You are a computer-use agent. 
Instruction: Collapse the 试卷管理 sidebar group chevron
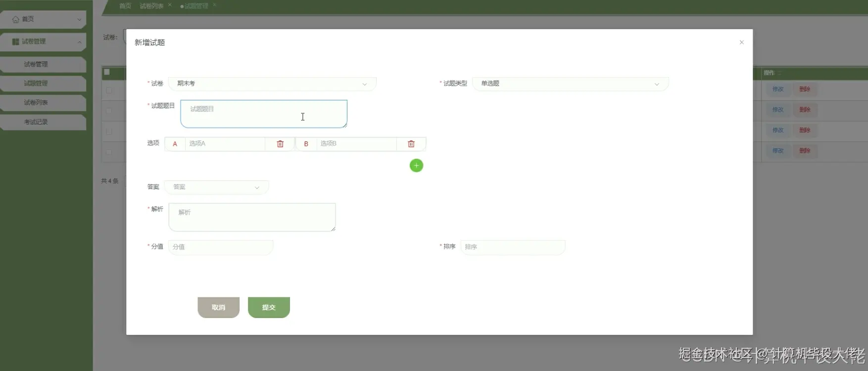click(x=79, y=42)
